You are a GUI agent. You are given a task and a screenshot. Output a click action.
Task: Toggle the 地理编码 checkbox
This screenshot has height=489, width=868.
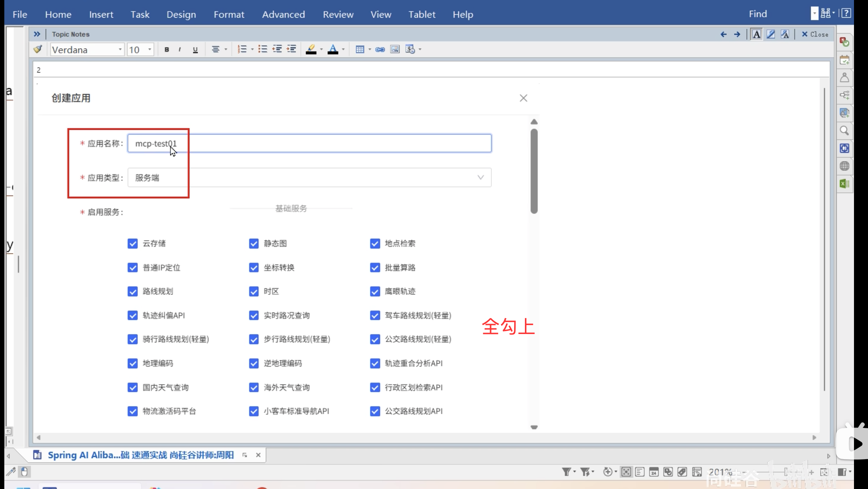coord(133,363)
